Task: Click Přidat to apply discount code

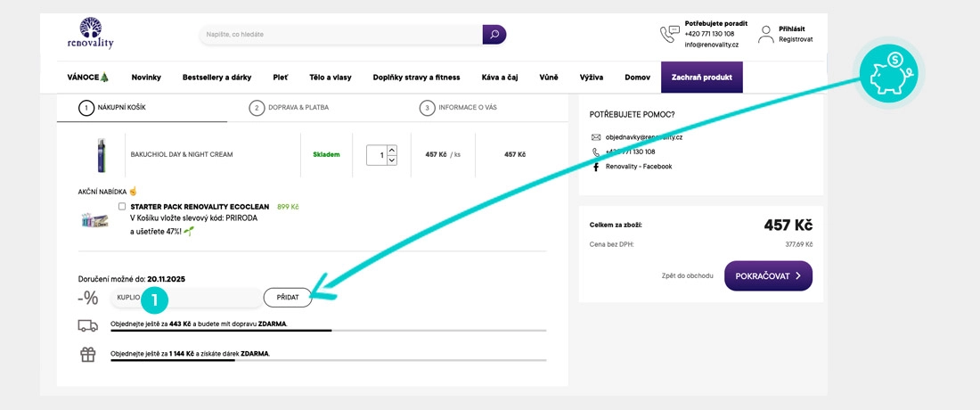Action: (287, 297)
